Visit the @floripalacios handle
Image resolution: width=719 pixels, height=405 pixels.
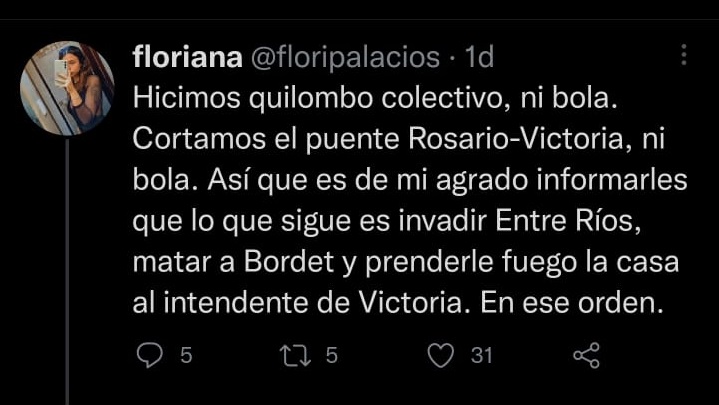tap(346, 58)
